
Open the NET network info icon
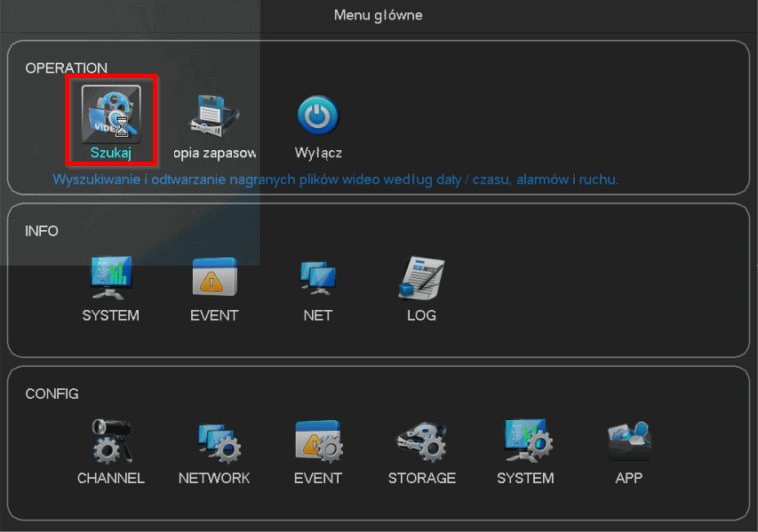(x=318, y=279)
